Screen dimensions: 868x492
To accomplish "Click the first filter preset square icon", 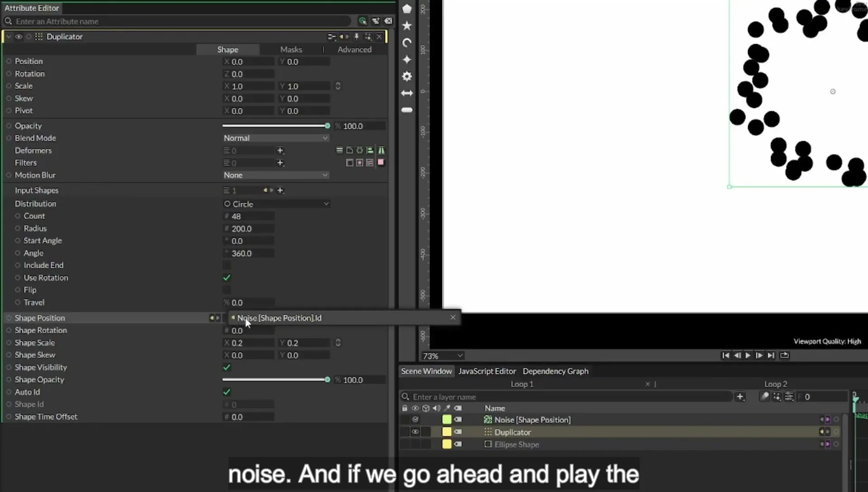I will point(349,163).
